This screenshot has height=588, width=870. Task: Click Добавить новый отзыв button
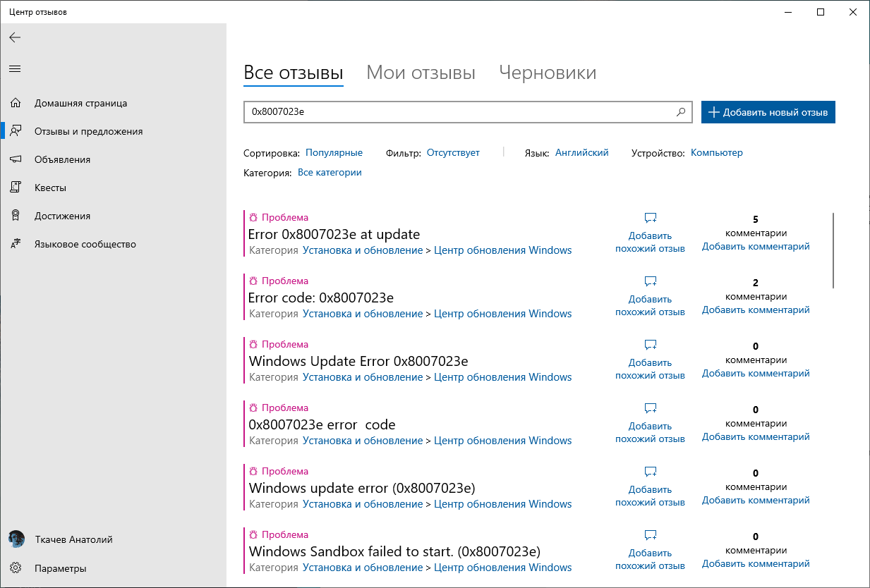(x=768, y=111)
